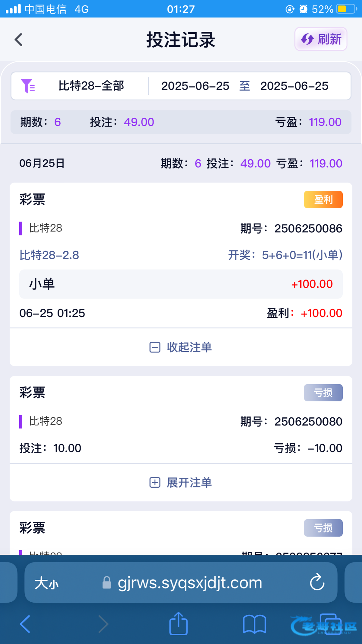Open Safari bookmarks book icon

coord(254,624)
